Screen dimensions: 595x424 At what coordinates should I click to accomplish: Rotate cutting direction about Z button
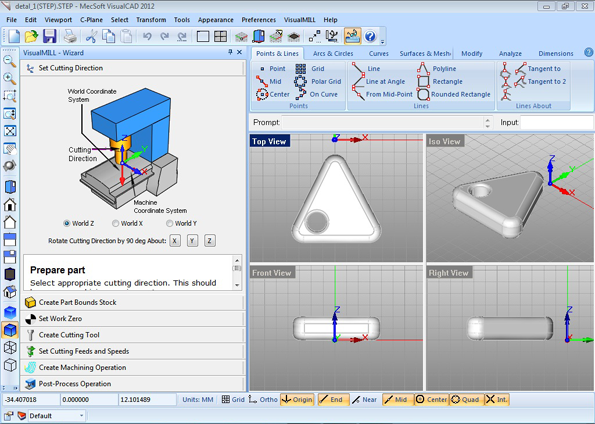(210, 241)
